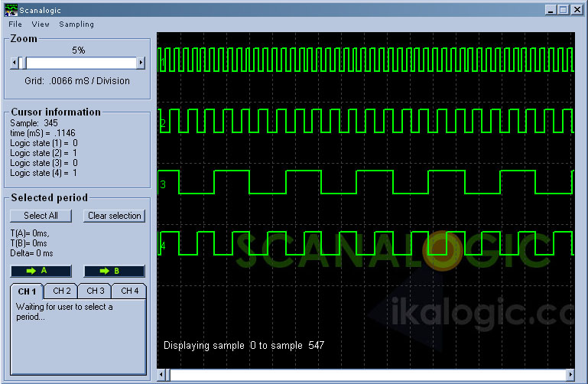The image size is (588, 384).
Task: Open the File menu
Action: 15,24
